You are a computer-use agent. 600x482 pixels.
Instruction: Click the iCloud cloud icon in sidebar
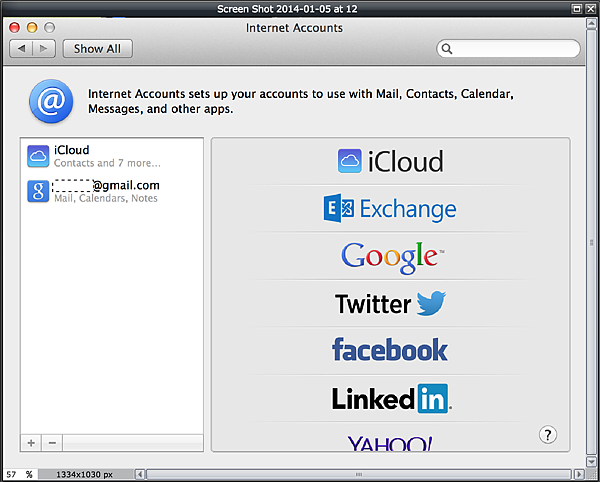tap(38, 156)
